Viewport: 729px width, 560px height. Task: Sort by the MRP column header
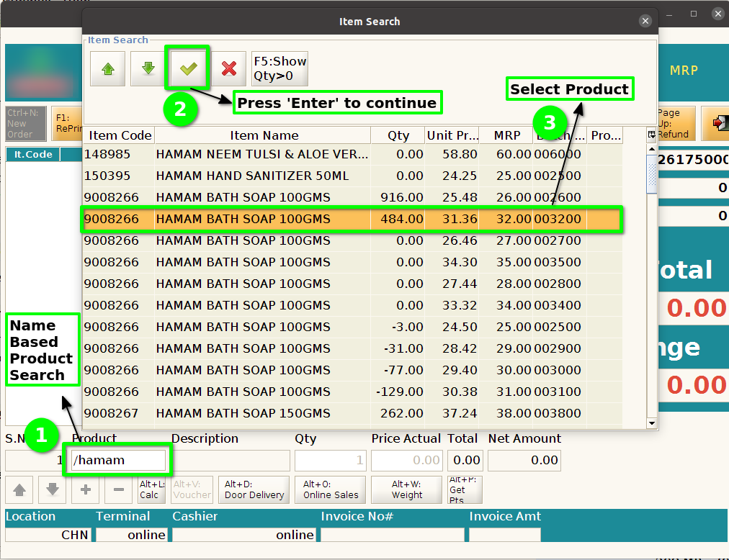coord(506,136)
